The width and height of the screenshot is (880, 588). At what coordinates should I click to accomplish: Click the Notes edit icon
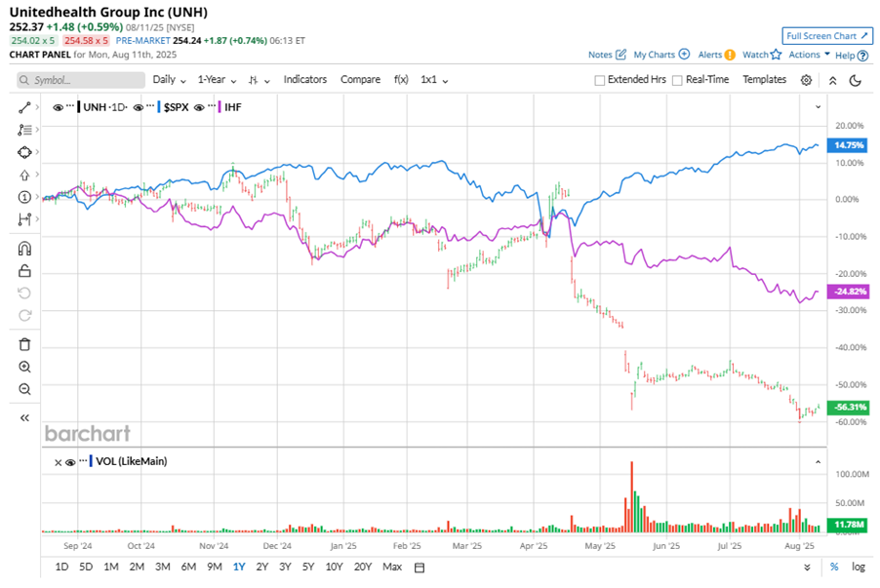[x=620, y=55]
